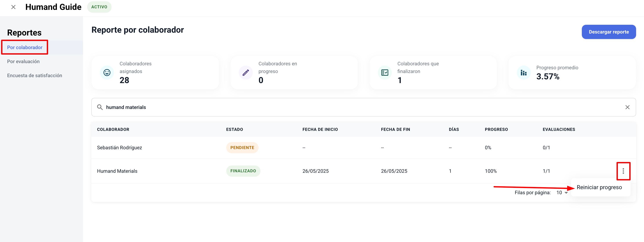The height and width of the screenshot is (242, 644).
Task: Close the Humand Guide panel
Action: (13, 7)
